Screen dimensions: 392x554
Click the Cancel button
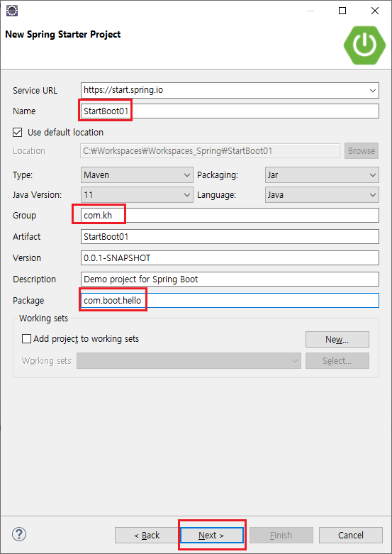coord(351,536)
